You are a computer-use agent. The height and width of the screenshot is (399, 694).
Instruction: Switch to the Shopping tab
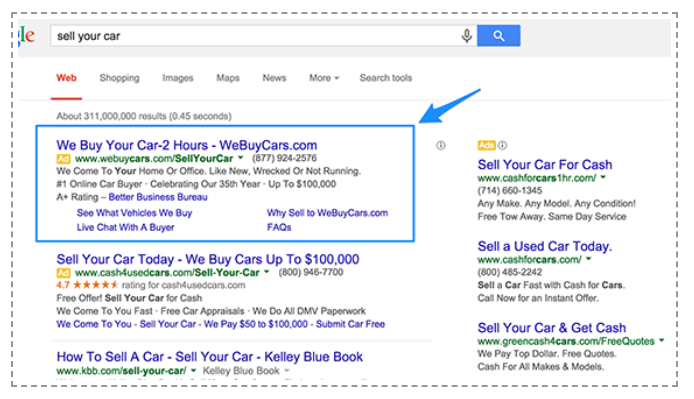click(119, 78)
